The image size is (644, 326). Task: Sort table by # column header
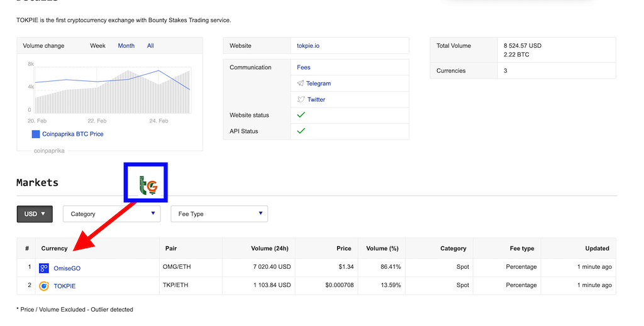26,249
